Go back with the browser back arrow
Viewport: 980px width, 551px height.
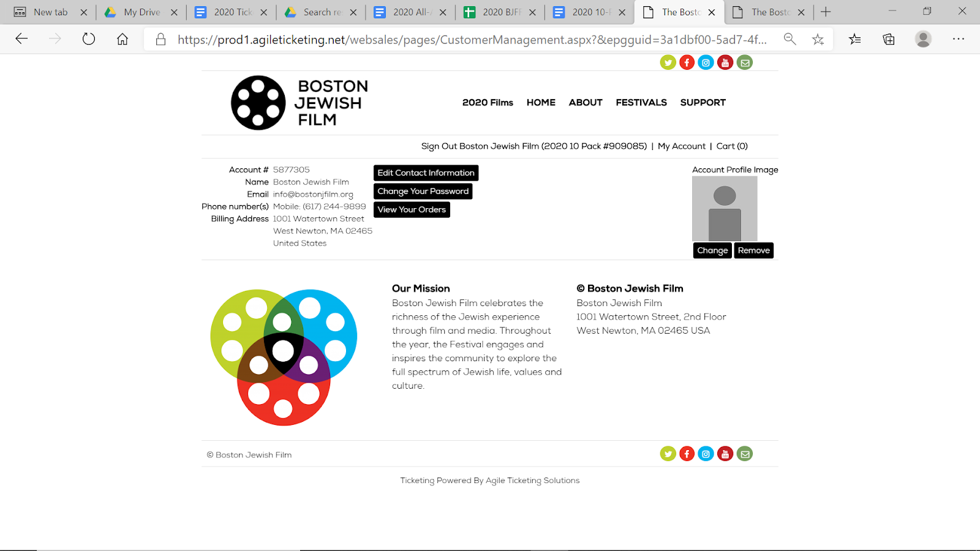(x=21, y=39)
